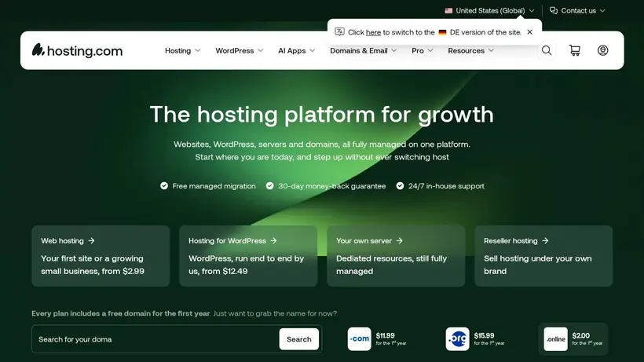This screenshot has width=644, height=362.
Task: Click the .online domain badge
Action: coord(556,339)
